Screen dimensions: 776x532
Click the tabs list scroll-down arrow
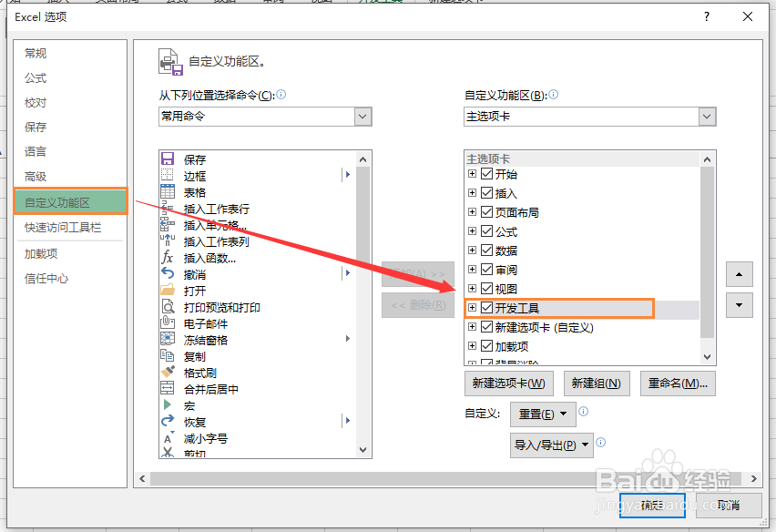coord(707,357)
